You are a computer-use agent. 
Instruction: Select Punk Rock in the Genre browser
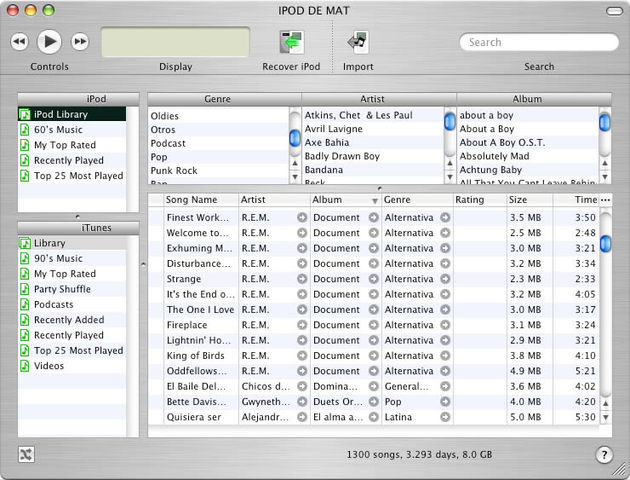218,170
